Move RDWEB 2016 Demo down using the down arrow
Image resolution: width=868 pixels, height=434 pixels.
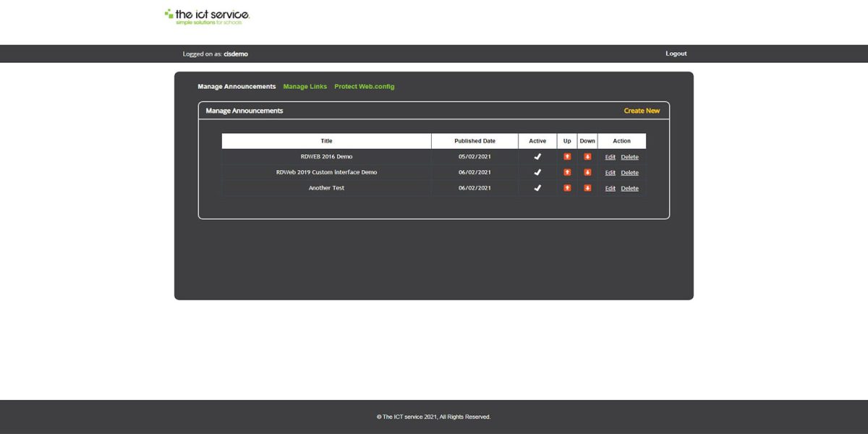587,156
